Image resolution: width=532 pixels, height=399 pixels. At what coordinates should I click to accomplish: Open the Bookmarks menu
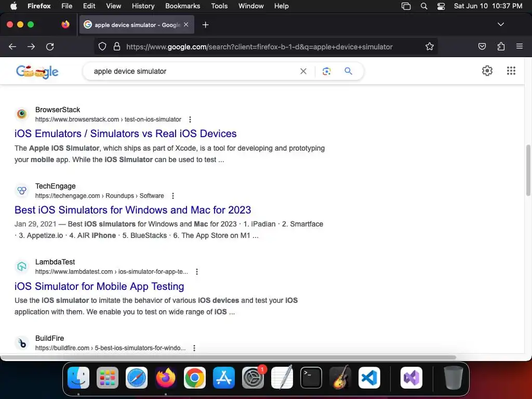(182, 6)
